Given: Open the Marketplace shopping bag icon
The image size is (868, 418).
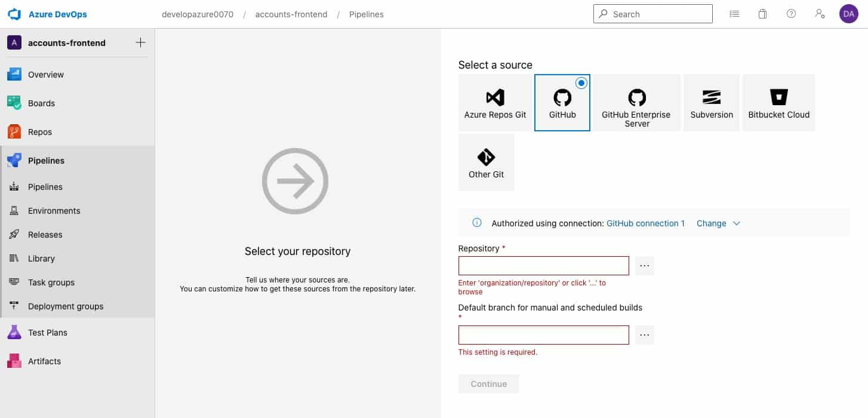Looking at the screenshot, I should click(x=762, y=14).
